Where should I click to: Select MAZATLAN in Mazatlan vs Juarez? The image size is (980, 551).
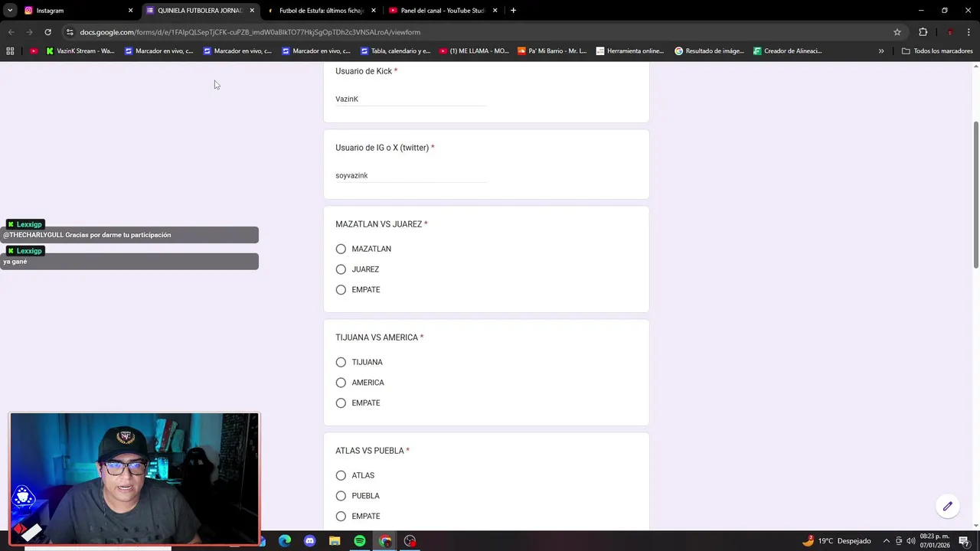click(341, 249)
